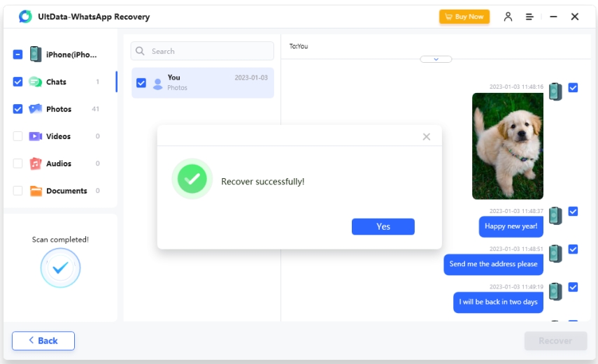
Task: Uncheck the Photos checkbox
Action: pos(17,109)
